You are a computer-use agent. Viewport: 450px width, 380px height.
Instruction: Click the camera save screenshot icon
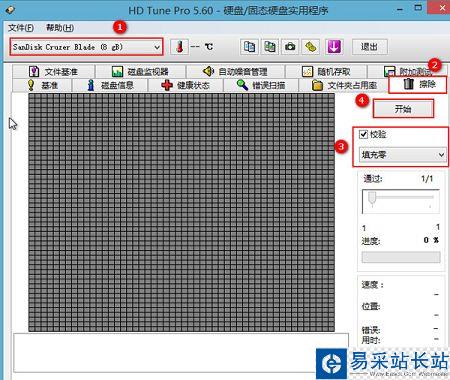coord(290,47)
